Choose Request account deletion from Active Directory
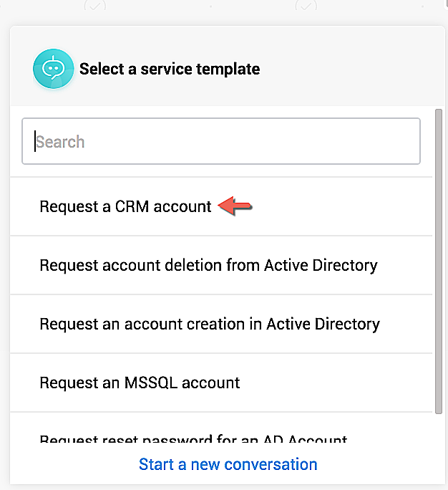Image resolution: width=448 pixels, height=490 pixels. coord(208,265)
